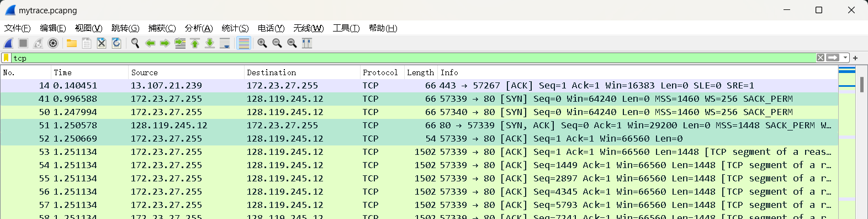
Task: Zoom in main window text
Action: coord(262,43)
